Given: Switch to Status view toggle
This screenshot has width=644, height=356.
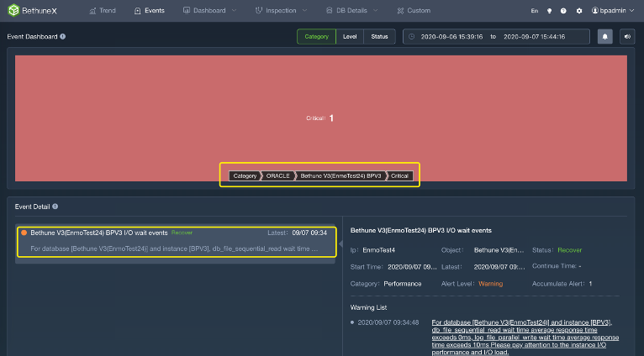Looking at the screenshot, I should tap(379, 36).
